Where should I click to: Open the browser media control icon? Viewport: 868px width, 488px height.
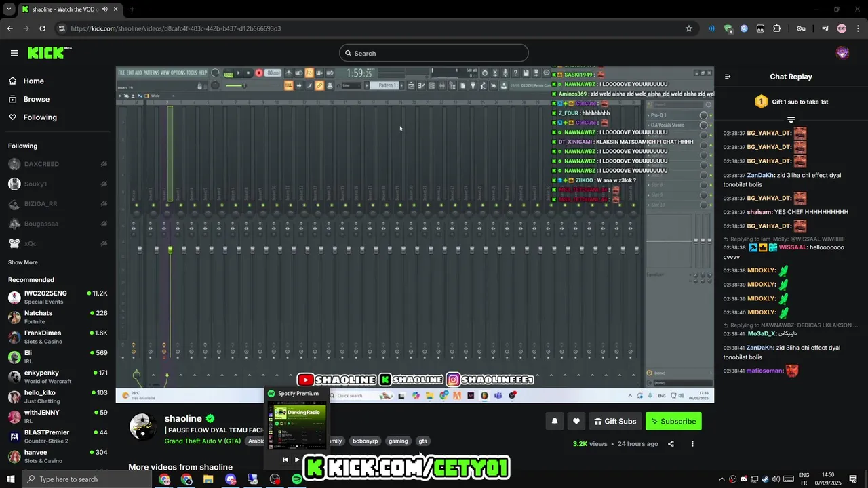tap(825, 28)
